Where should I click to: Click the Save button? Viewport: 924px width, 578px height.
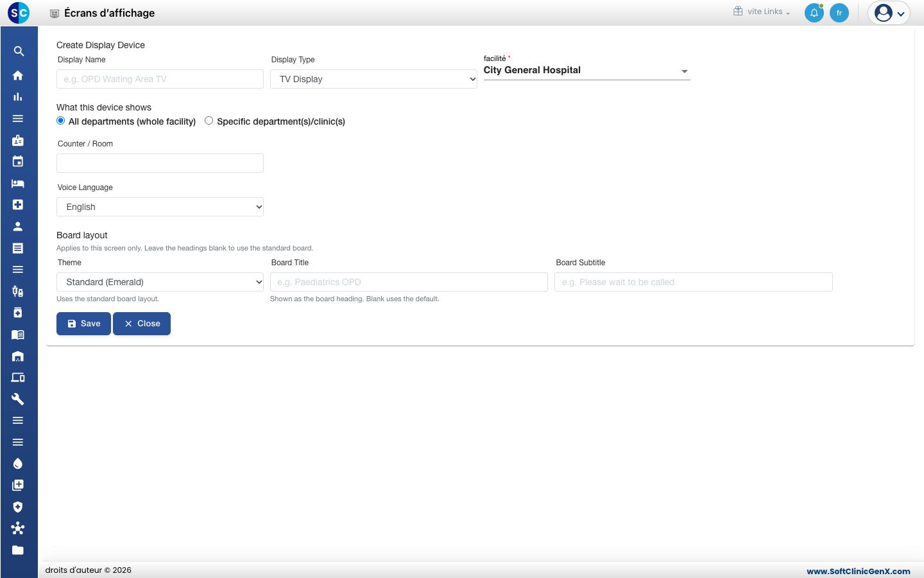83,324
